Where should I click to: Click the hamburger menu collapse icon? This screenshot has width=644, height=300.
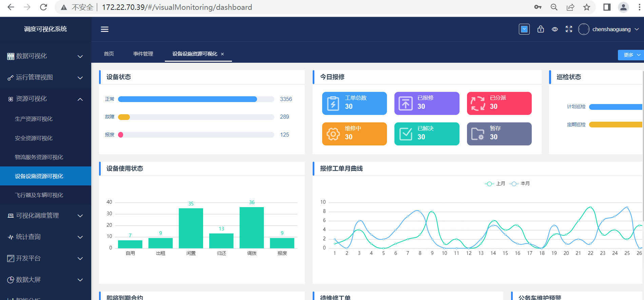[x=104, y=29]
